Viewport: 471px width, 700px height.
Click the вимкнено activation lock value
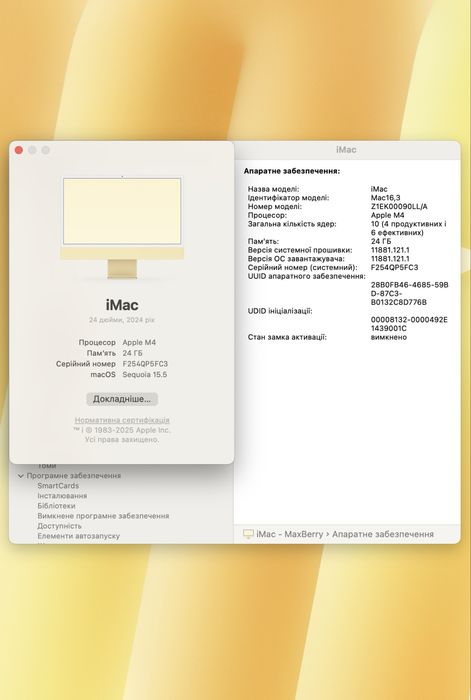[x=388, y=337]
